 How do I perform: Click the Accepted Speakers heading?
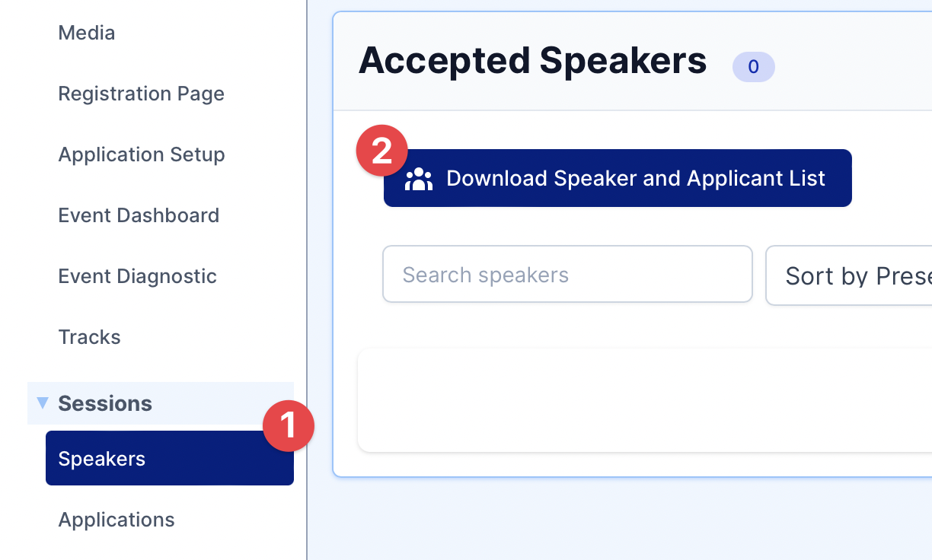tap(532, 61)
